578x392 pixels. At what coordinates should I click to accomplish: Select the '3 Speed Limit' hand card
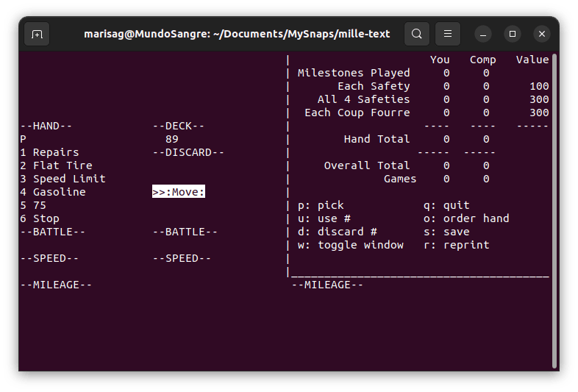63,179
